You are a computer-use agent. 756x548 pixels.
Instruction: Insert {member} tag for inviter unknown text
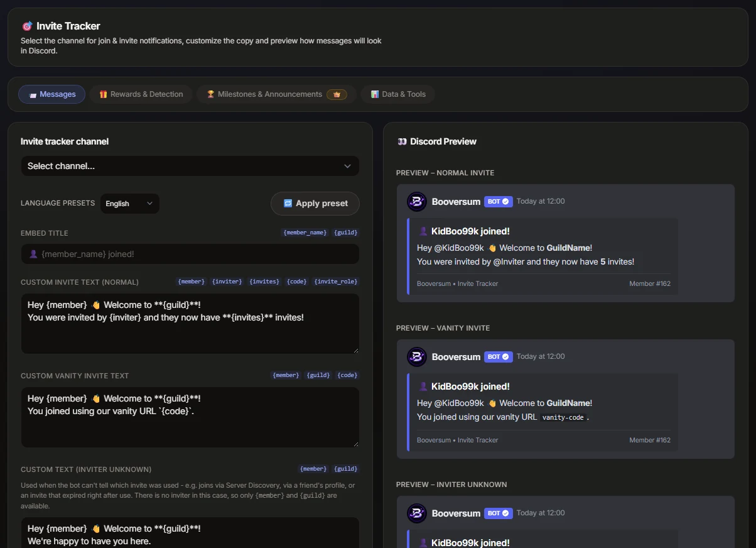click(x=313, y=469)
